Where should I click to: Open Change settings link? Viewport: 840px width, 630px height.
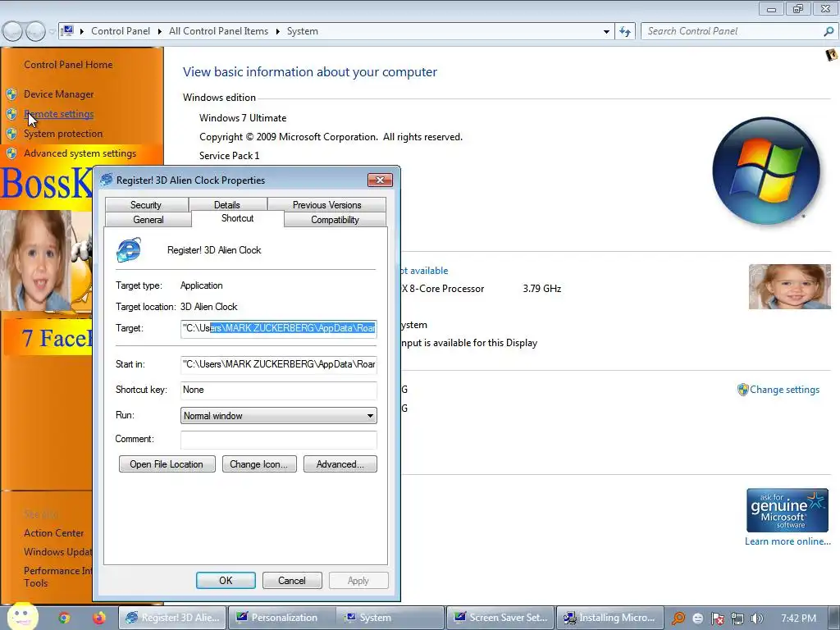click(784, 390)
